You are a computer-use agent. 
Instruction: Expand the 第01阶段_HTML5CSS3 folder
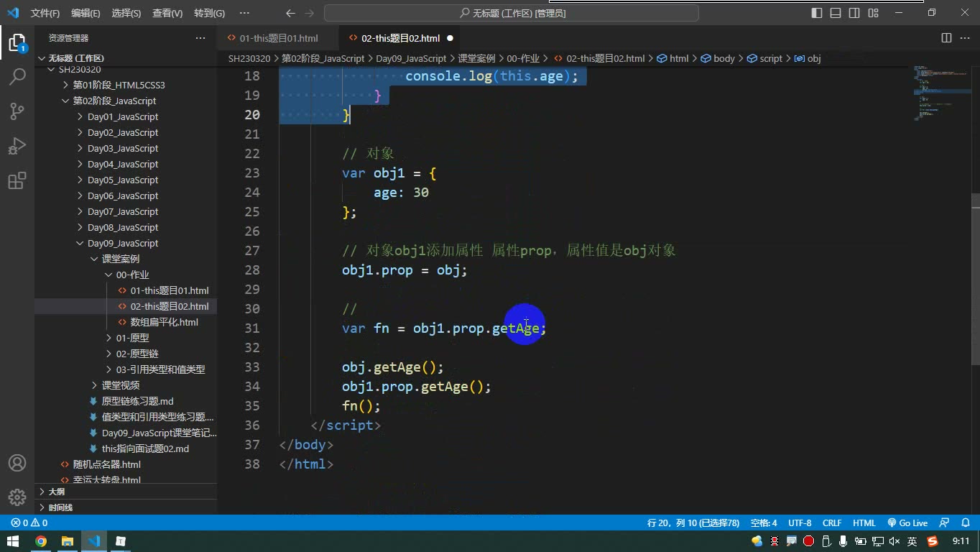coord(119,85)
